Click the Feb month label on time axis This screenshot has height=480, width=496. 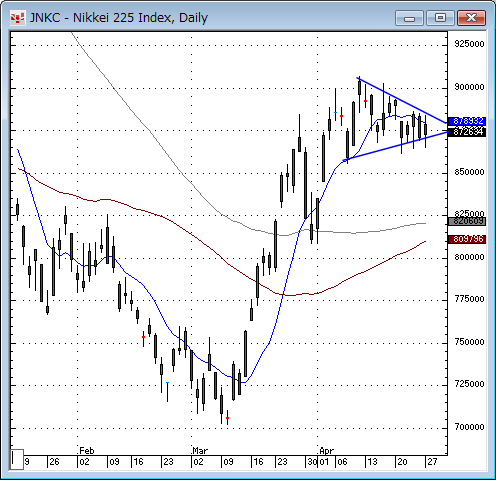87,451
